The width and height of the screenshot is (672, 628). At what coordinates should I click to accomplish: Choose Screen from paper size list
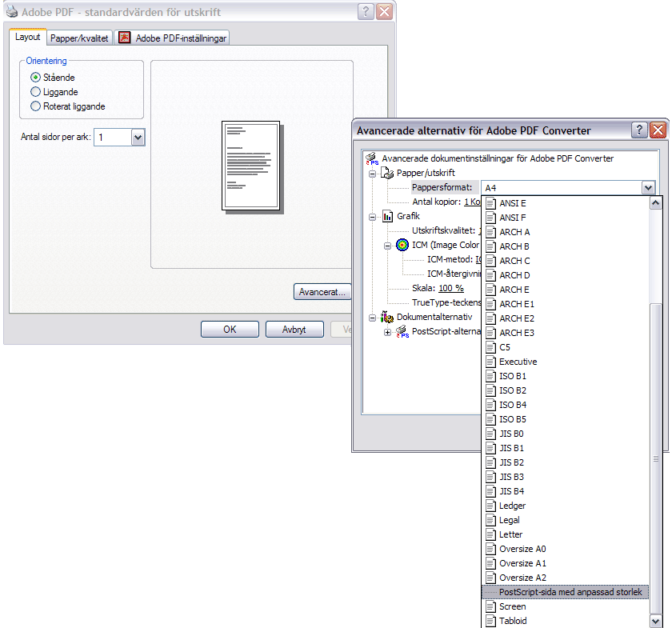[x=566, y=606]
